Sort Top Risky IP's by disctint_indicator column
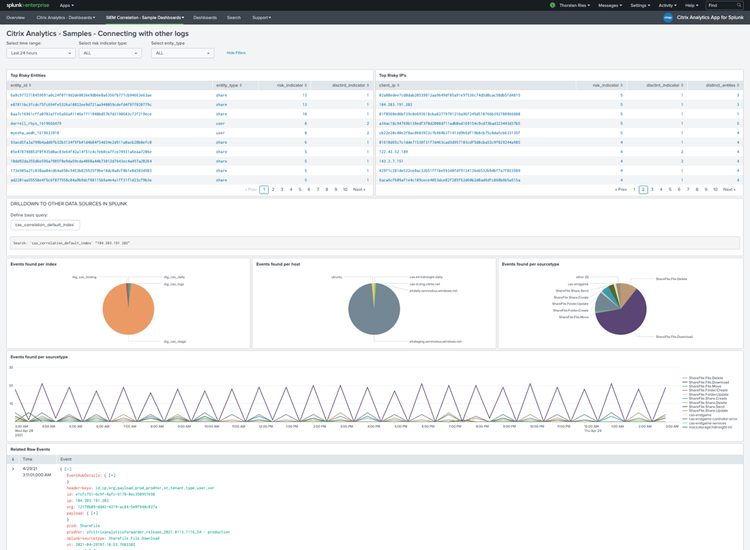Image resolution: width=750 pixels, height=550 pixels. [x=665, y=85]
